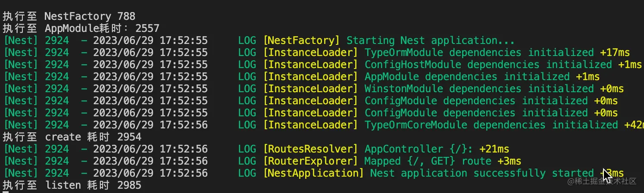The width and height of the screenshot is (644, 193).
Task: Click the listen 耗时 2985 line
Action: 72,185
